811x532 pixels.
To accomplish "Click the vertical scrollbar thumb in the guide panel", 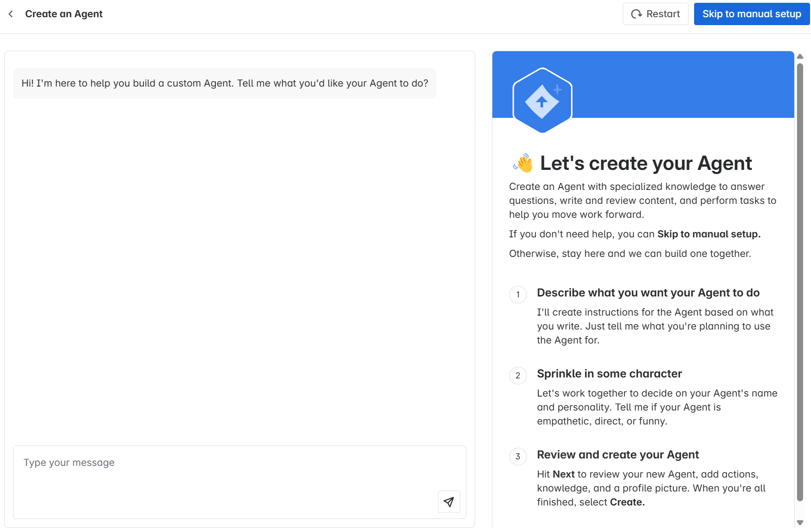I will click(x=800, y=279).
